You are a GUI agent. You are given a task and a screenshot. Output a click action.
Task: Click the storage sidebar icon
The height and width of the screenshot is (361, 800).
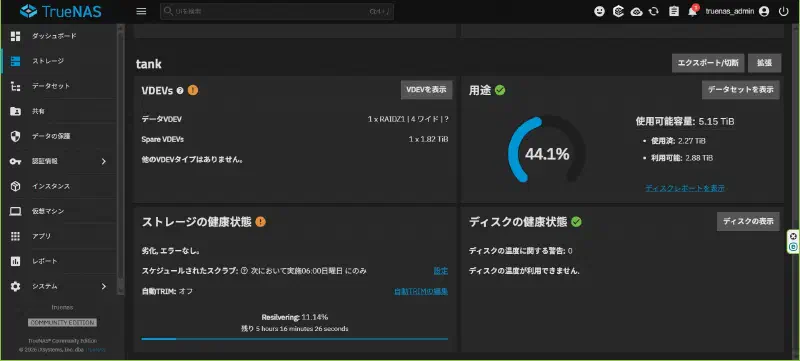15,61
